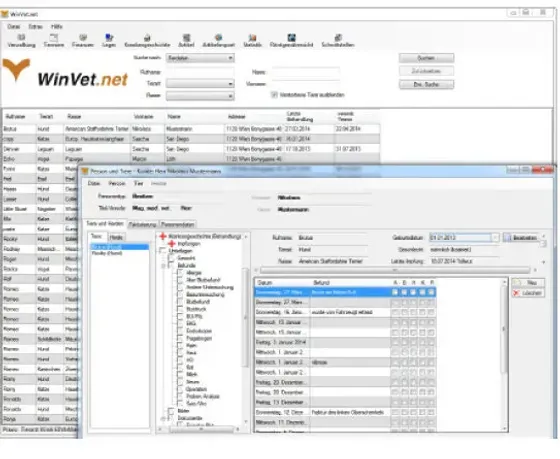Open the Krankengeschichte toolbar icon

(147, 38)
